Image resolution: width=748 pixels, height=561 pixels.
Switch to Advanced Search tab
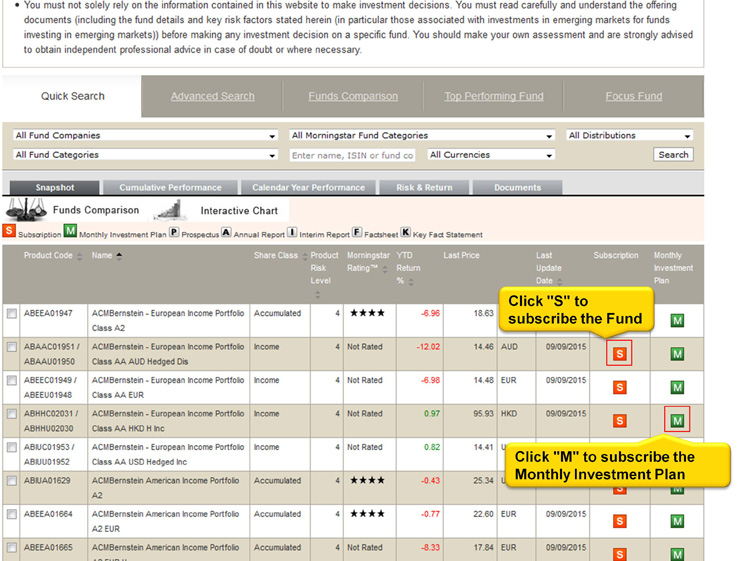pos(212,96)
